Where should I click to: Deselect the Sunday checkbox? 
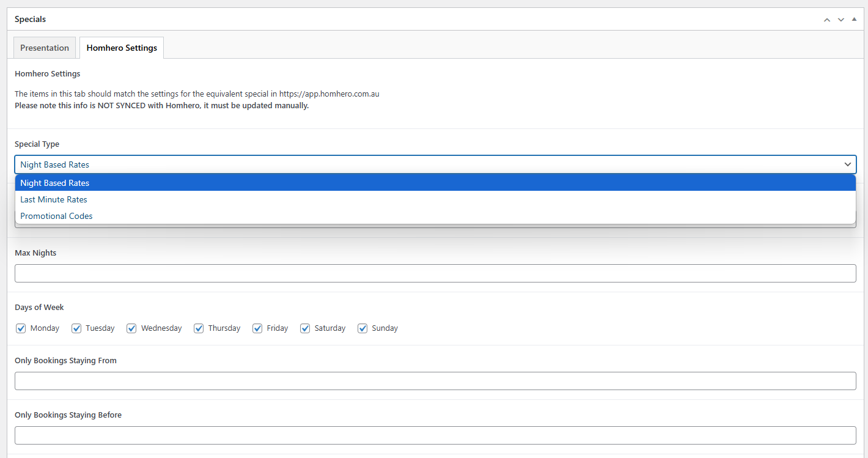pyautogui.click(x=362, y=328)
